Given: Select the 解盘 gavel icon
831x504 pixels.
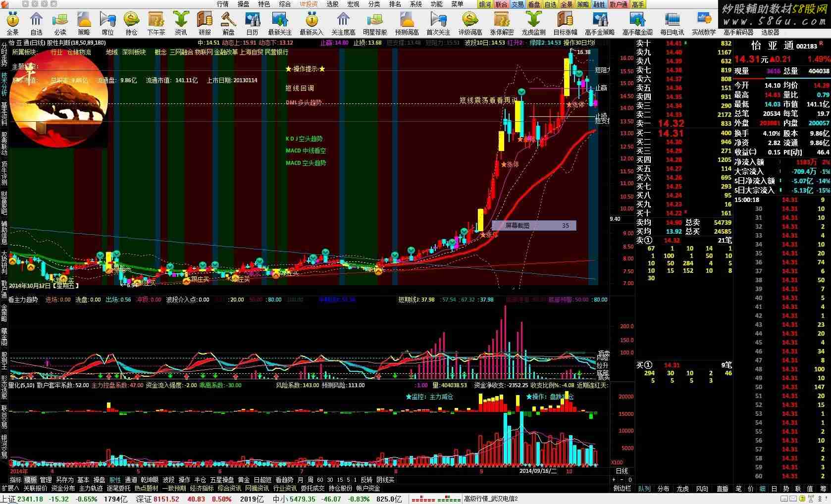Looking at the screenshot, I should [x=228, y=23].
